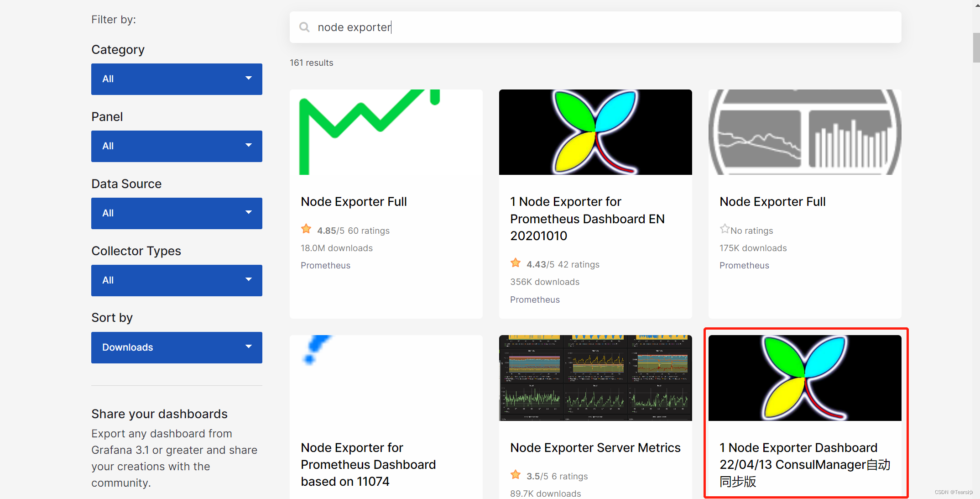Open green chart thumbnail of Node Exporter Full

point(386,132)
